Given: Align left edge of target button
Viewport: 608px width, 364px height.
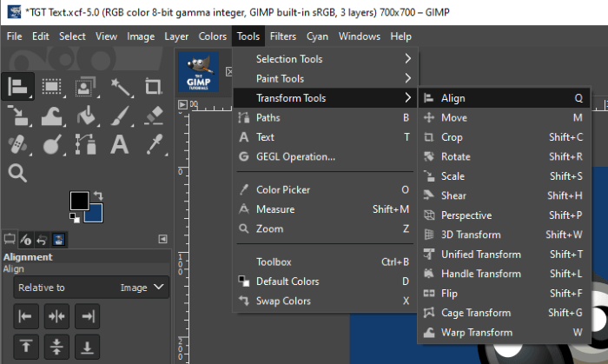Looking at the screenshot, I should (26, 316).
